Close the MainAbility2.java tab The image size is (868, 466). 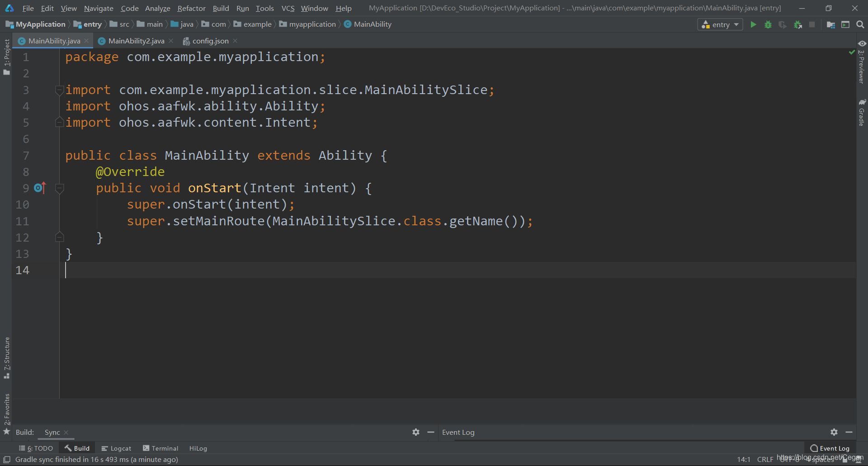171,41
